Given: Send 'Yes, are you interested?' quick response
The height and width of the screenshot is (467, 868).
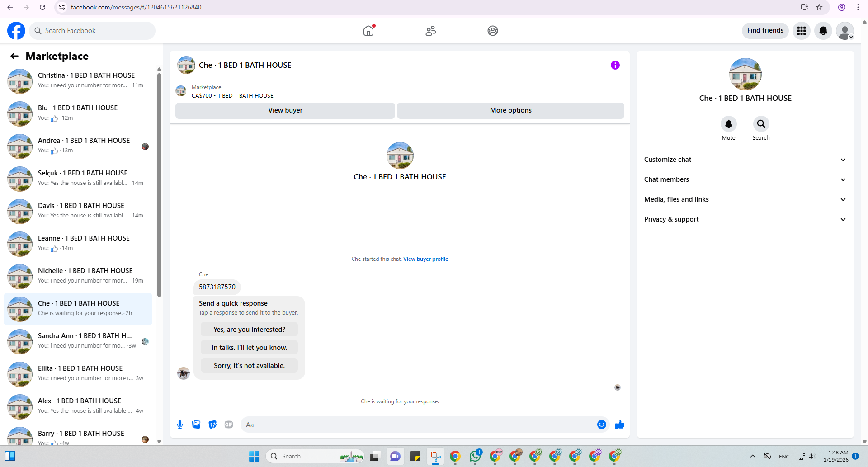Looking at the screenshot, I should pyautogui.click(x=250, y=330).
